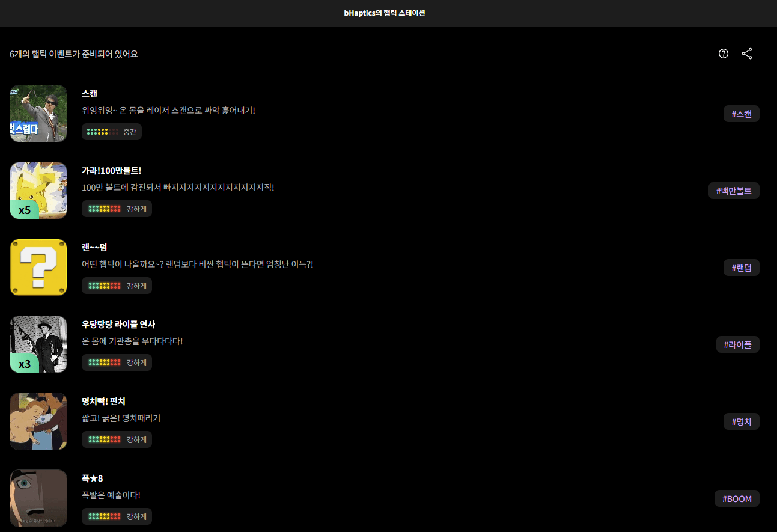777x532 pixels.
Task: Select the #라이플 tag
Action: (x=737, y=344)
